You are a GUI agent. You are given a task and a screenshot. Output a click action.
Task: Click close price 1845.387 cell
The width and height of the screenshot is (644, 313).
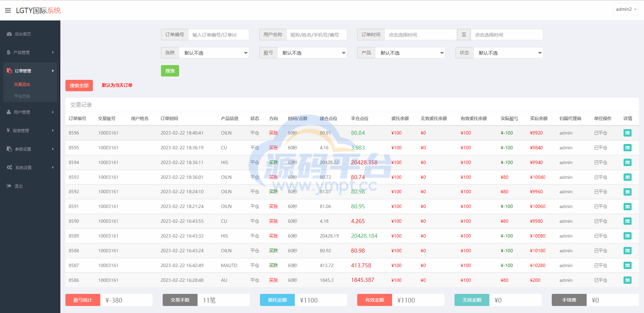pos(362,280)
